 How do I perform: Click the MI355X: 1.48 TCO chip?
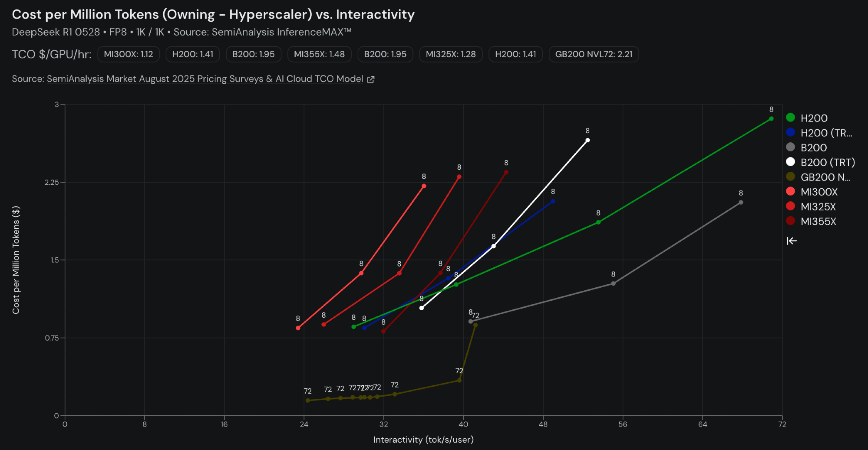(x=319, y=54)
